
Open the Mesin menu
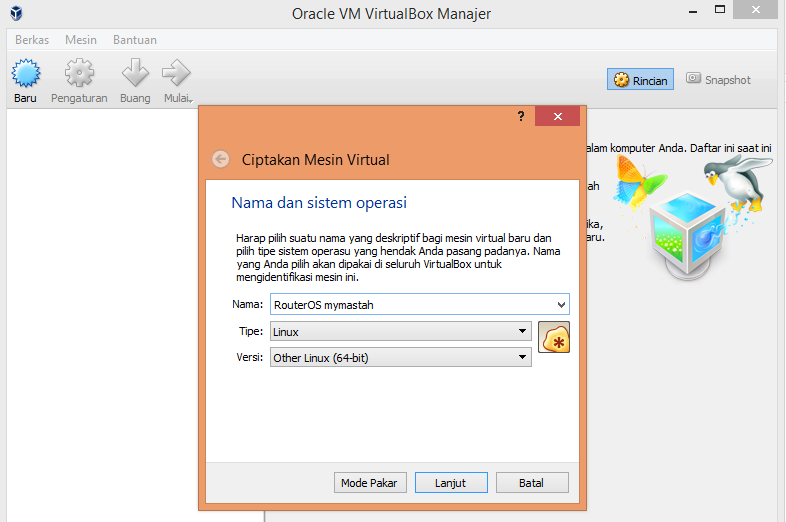pos(81,40)
